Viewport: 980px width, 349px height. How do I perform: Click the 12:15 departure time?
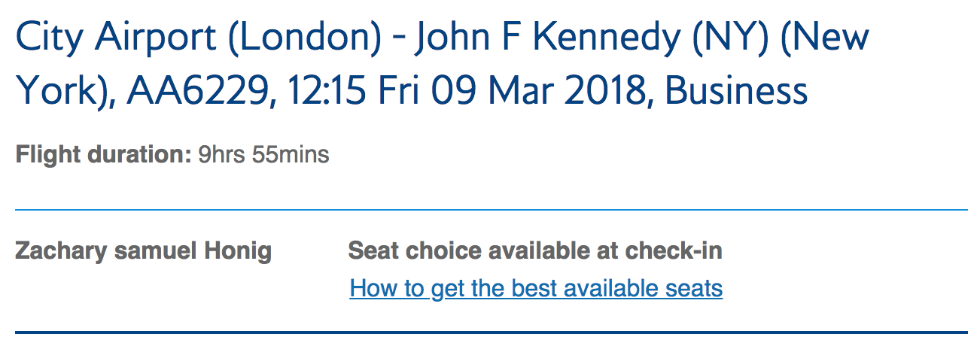(324, 92)
